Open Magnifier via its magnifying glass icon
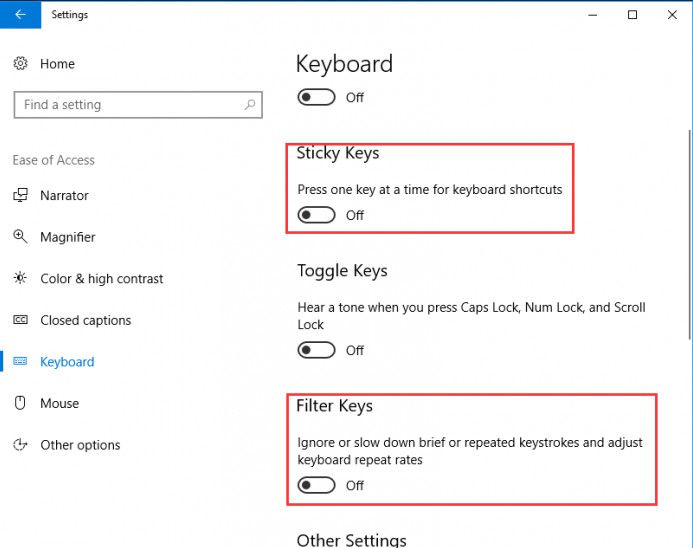Screen dimensions: 693x548 (x=20, y=236)
